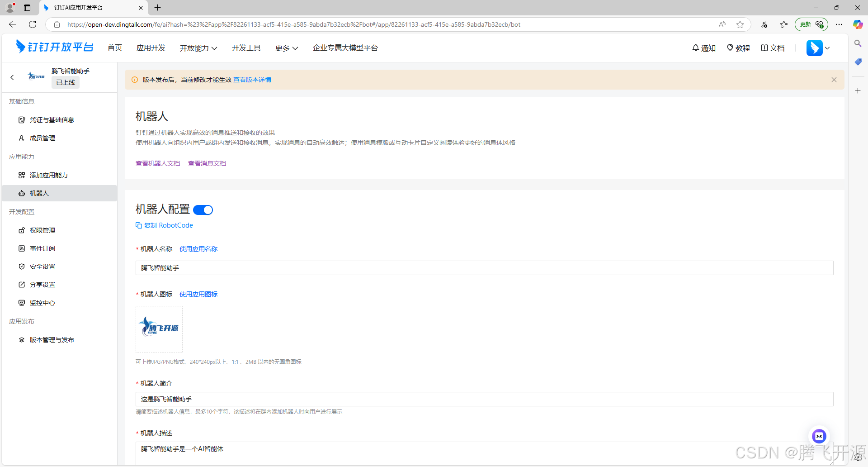Click the browser extensions icon
The image size is (868, 467).
tap(764, 24)
